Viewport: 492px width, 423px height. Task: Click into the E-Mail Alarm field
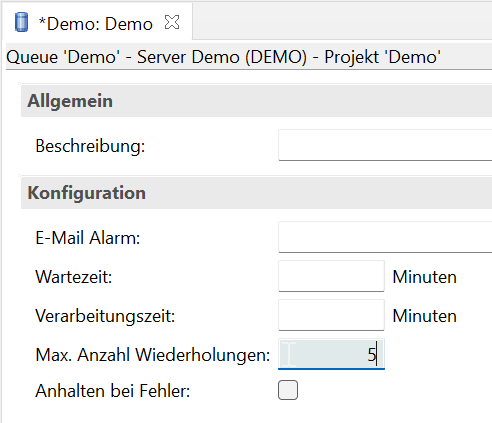click(385, 237)
